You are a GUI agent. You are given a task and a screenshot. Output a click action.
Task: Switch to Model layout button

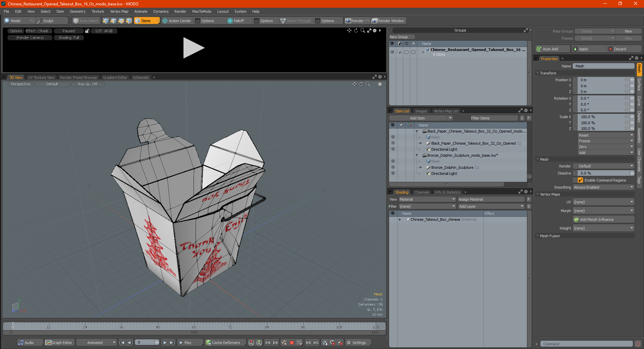tap(19, 21)
